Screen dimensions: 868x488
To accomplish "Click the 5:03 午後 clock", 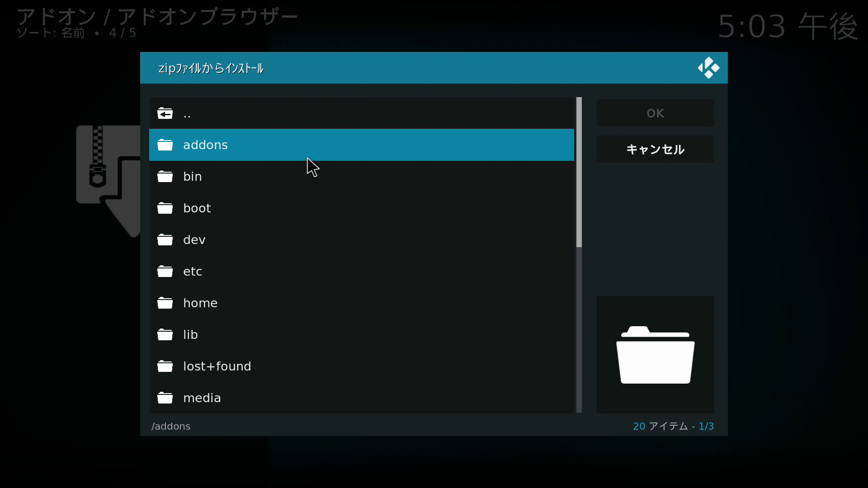I will [788, 26].
